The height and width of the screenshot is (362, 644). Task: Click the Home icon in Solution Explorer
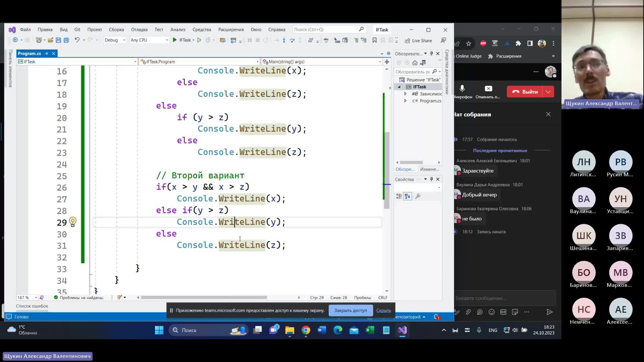click(415, 63)
